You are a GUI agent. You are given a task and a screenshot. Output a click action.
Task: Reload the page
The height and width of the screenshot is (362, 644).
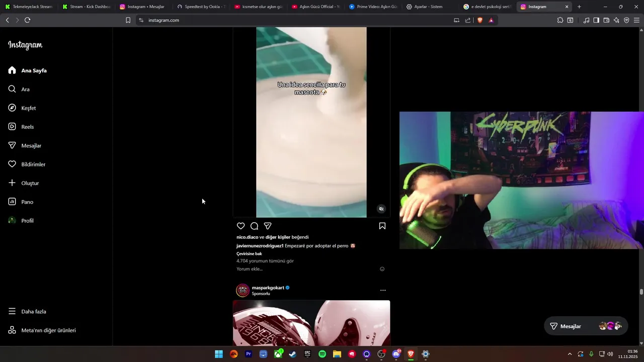pyautogui.click(x=28, y=20)
